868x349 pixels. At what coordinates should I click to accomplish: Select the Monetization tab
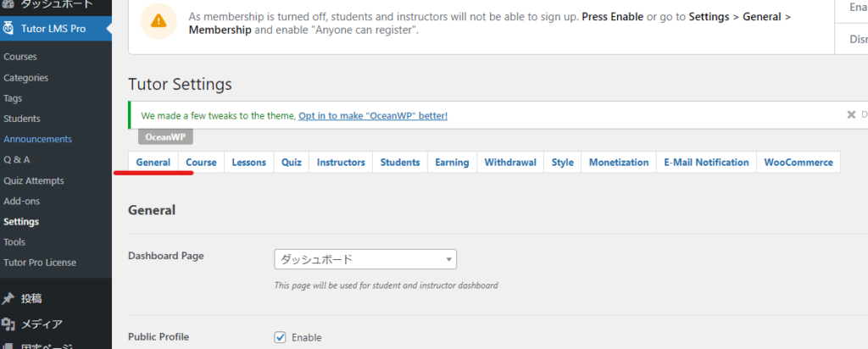pos(619,163)
